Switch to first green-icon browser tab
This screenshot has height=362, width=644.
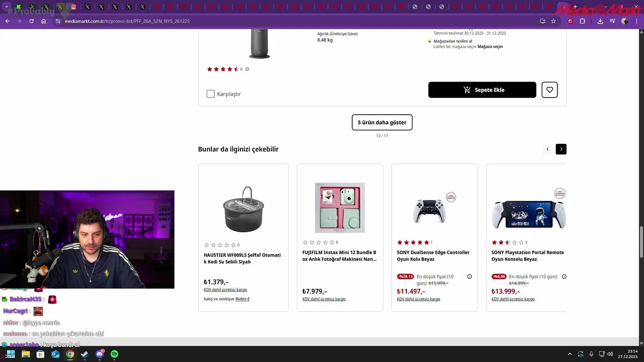point(19,7)
